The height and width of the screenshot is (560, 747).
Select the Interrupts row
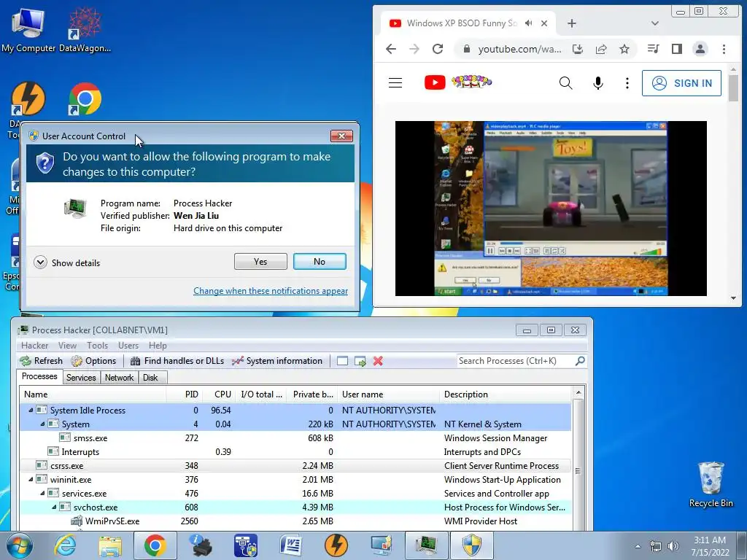[x=295, y=452]
